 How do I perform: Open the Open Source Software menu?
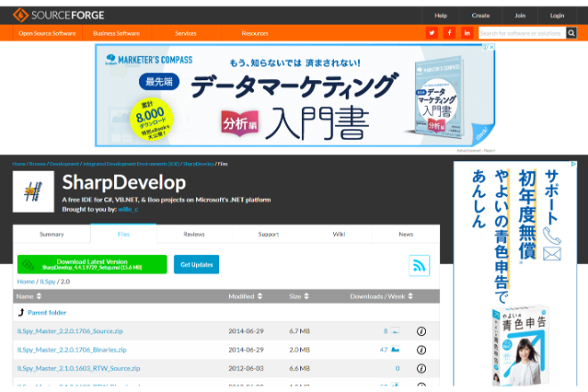pos(47,33)
